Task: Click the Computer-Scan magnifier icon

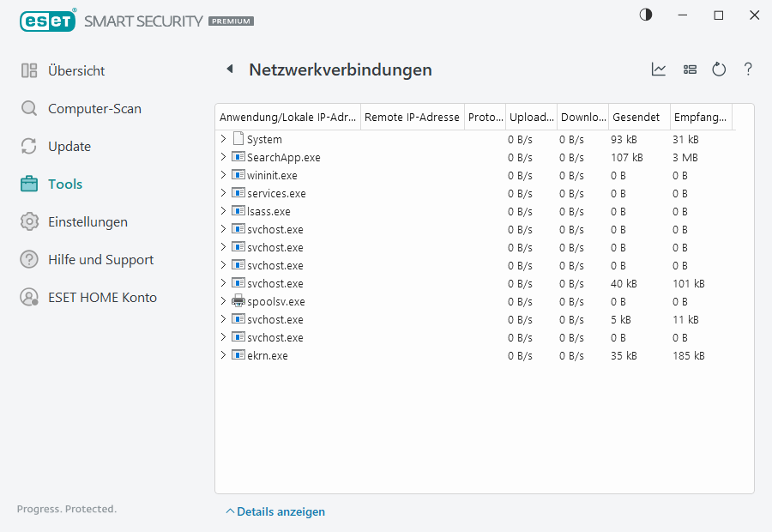Action: (x=28, y=108)
